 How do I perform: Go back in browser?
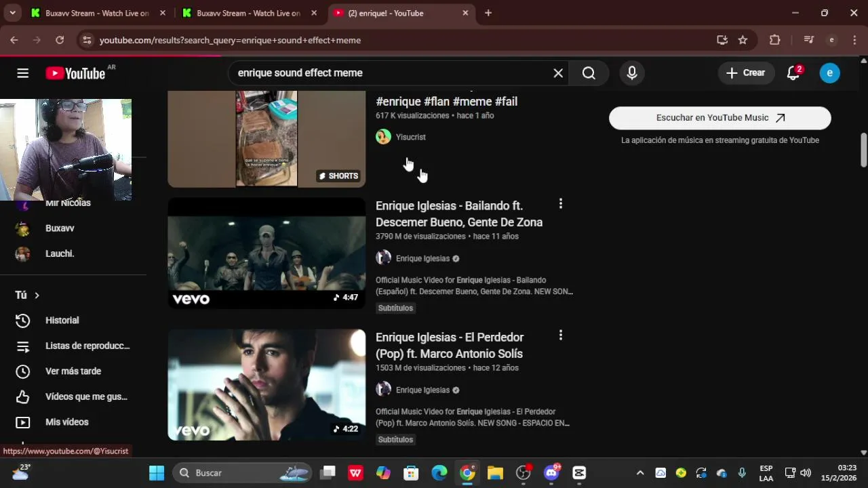[x=14, y=40]
